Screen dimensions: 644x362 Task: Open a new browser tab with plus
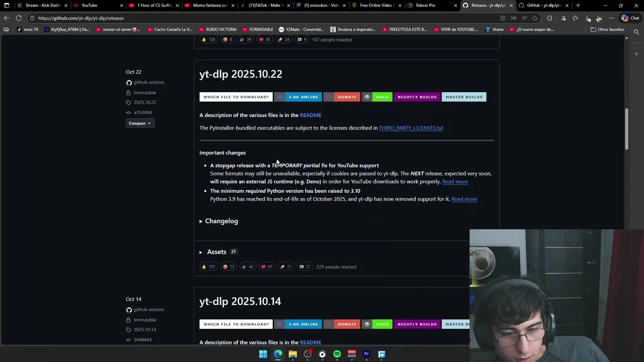(578, 6)
